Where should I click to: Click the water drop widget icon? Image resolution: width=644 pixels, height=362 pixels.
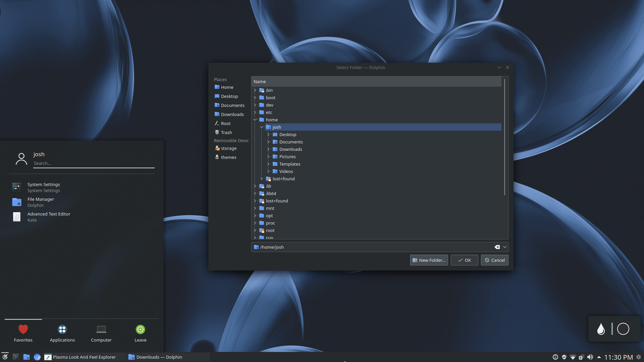(x=601, y=329)
